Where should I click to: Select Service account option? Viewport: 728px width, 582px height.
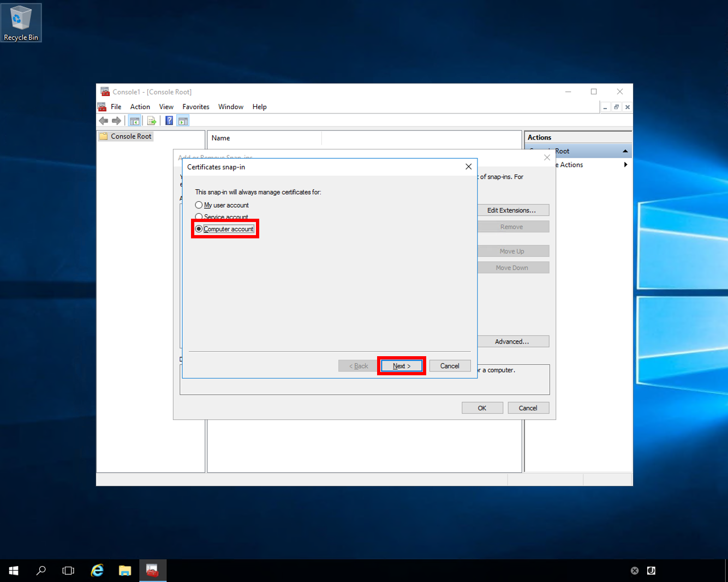click(222, 217)
